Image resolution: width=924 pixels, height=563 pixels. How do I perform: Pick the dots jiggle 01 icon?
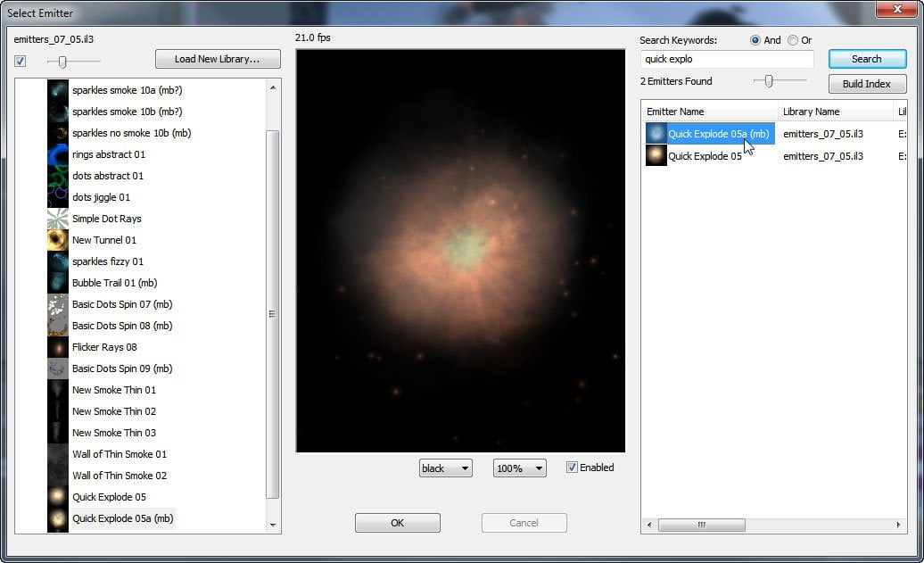[x=58, y=197]
